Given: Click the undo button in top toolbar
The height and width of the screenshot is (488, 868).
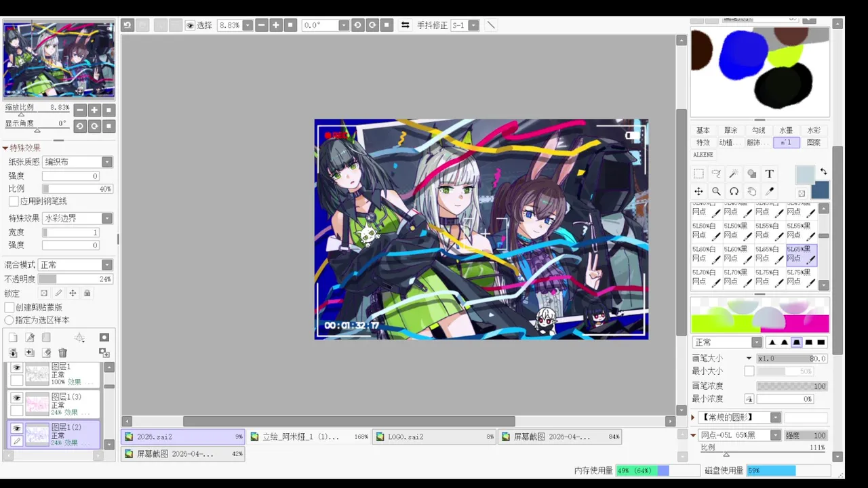Looking at the screenshot, I should [127, 25].
